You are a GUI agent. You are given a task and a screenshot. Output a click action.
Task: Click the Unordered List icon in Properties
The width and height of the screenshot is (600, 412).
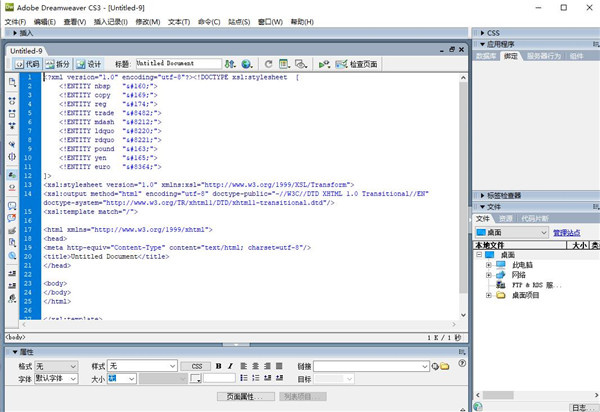coord(244,378)
